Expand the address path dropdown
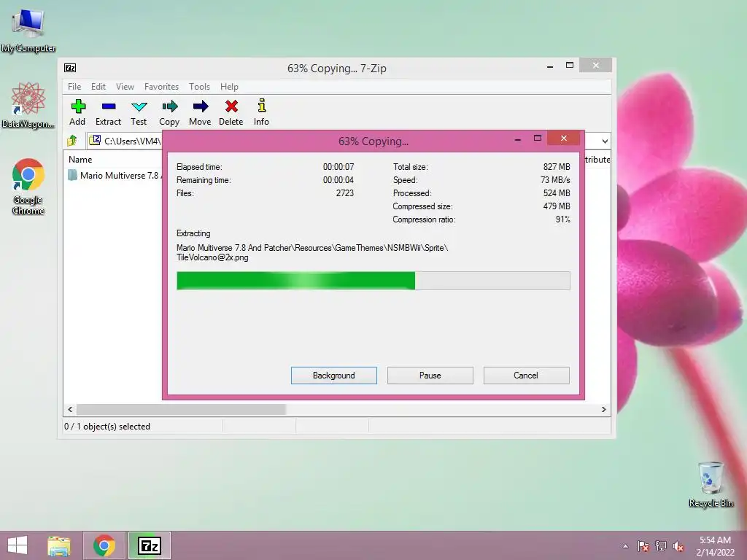 point(605,141)
